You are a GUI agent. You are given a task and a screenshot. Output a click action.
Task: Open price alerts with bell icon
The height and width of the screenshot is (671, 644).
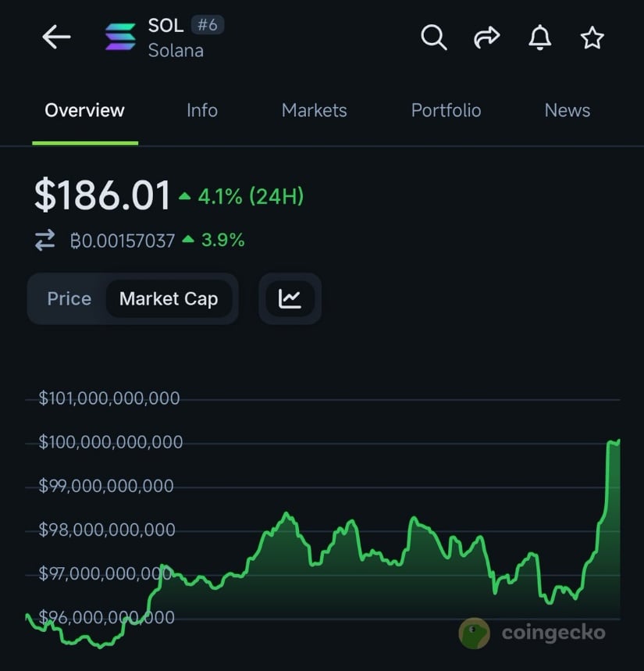(539, 37)
